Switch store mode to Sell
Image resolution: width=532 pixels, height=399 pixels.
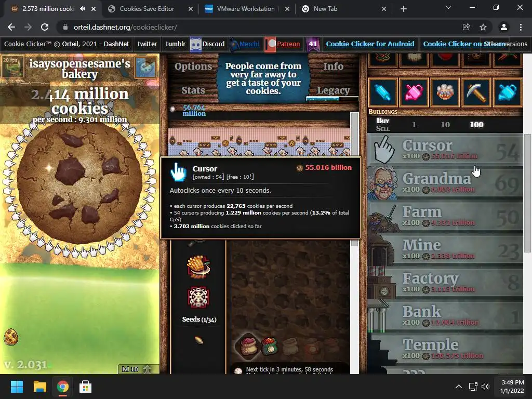coord(383,129)
